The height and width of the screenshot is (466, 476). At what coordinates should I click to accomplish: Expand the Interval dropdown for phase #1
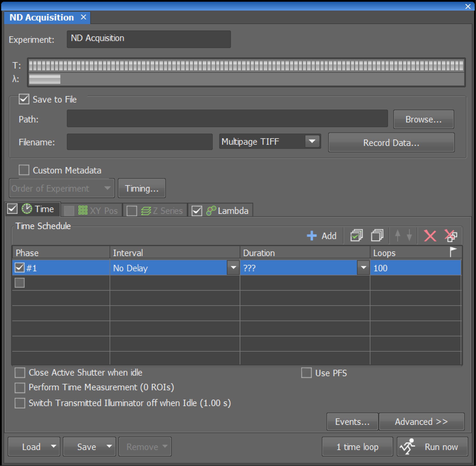233,267
